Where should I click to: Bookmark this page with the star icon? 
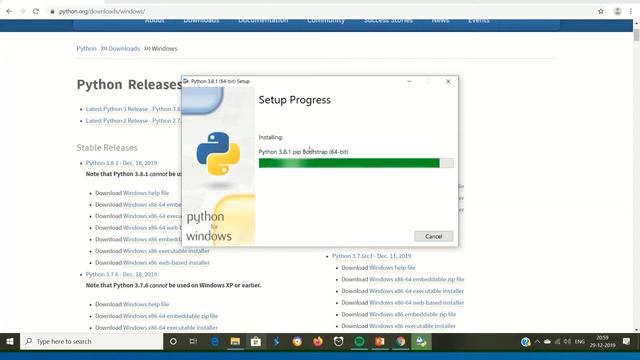[x=601, y=11]
